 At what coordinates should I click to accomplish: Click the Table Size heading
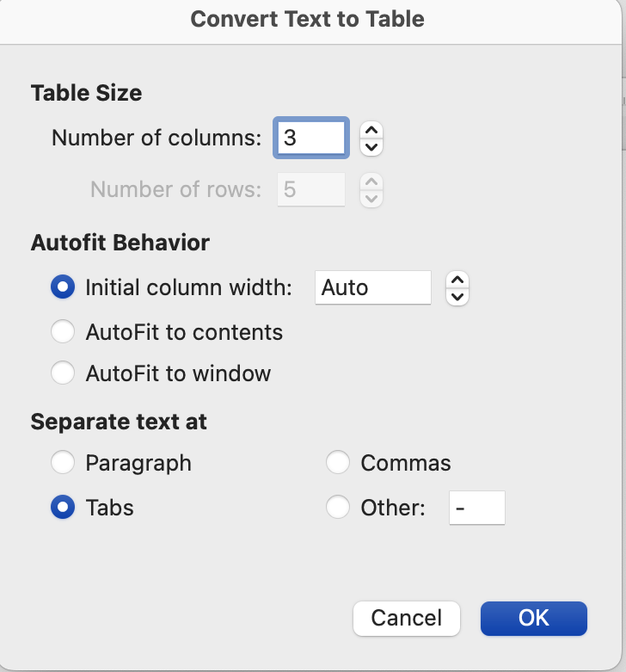[x=86, y=93]
